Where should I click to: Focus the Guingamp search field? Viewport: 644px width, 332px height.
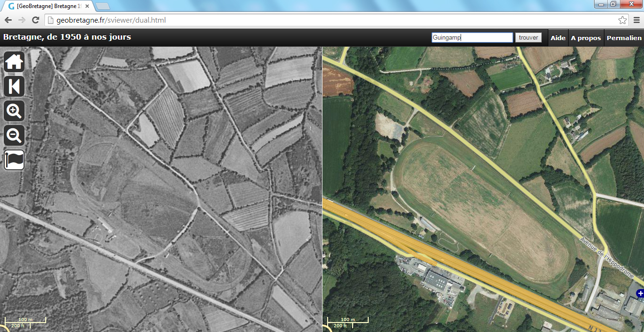472,38
